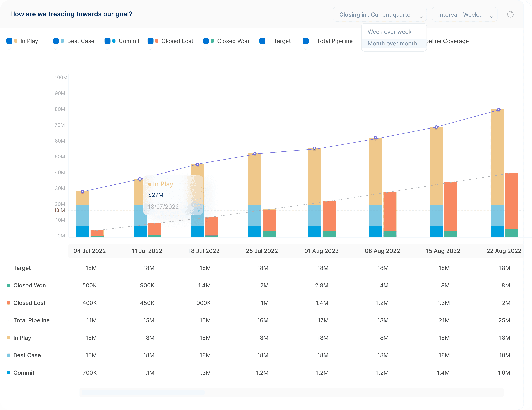Click the Closed Won row label in the table
This screenshot has height=410, width=532.
click(x=29, y=285)
